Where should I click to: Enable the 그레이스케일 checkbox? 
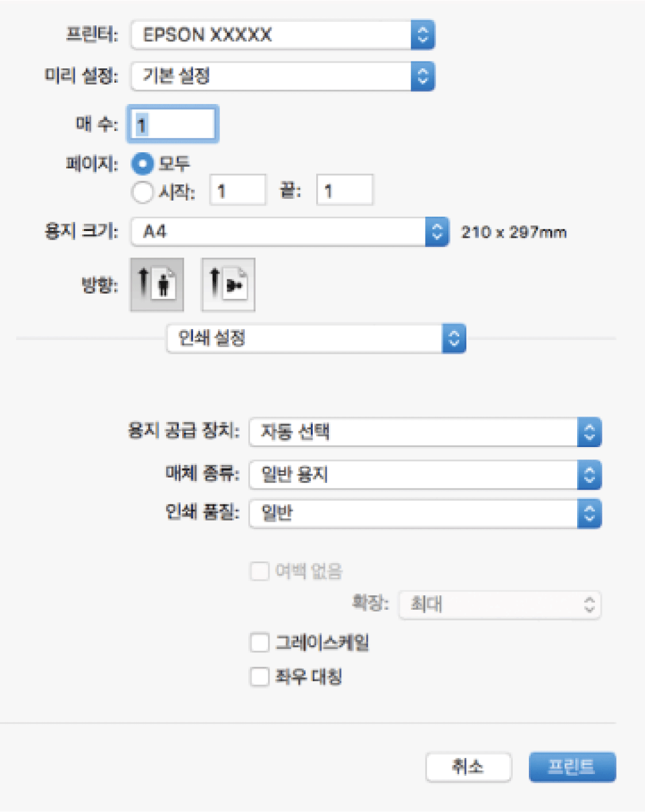click(260, 642)
